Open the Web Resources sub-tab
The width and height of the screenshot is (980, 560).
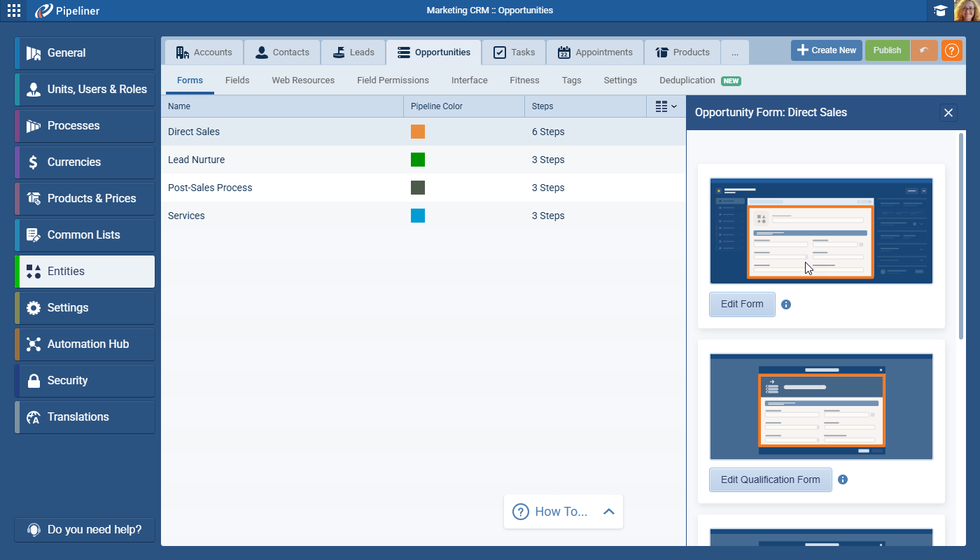click(x=303, y=80)
